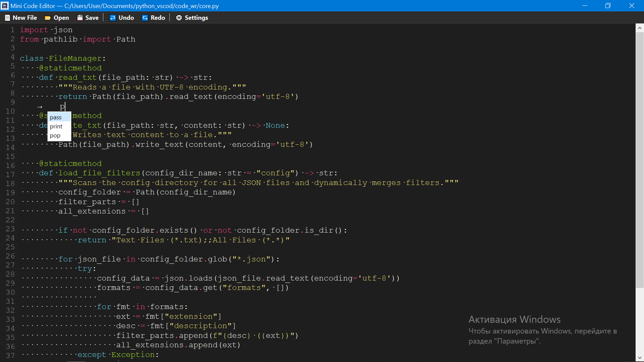Click the scrollbar up arrow
644x362 pixels.
640,28
